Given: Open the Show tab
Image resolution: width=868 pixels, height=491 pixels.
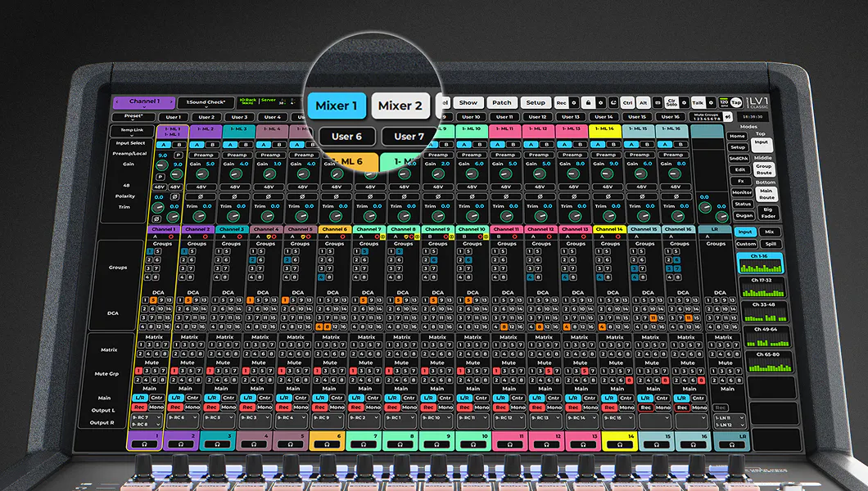Looking at the screenshot, I should tap(468, 103).
